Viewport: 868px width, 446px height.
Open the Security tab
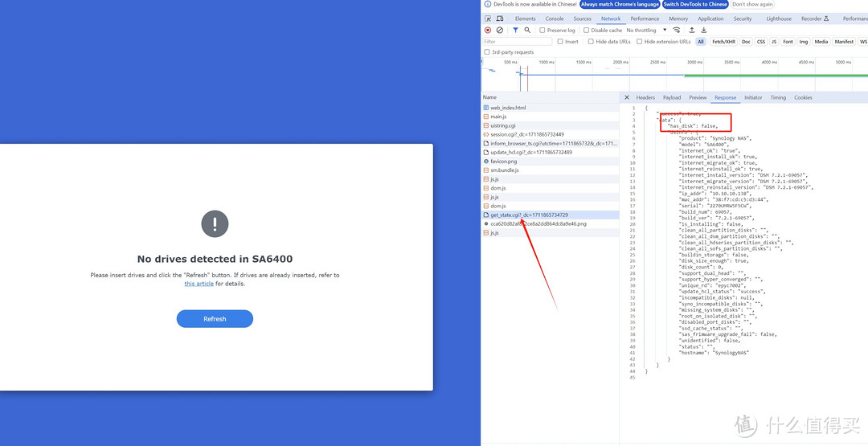click(743, 18)
